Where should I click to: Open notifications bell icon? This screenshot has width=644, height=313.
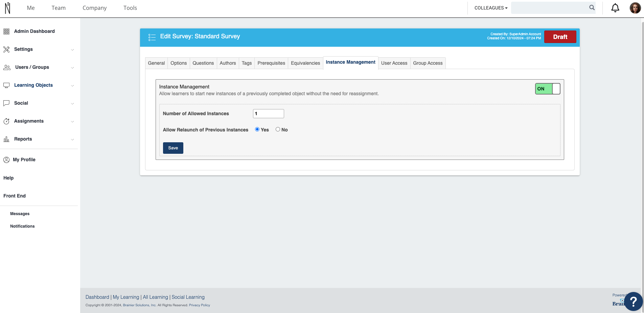pyautogui.click(x=615, y=8)
